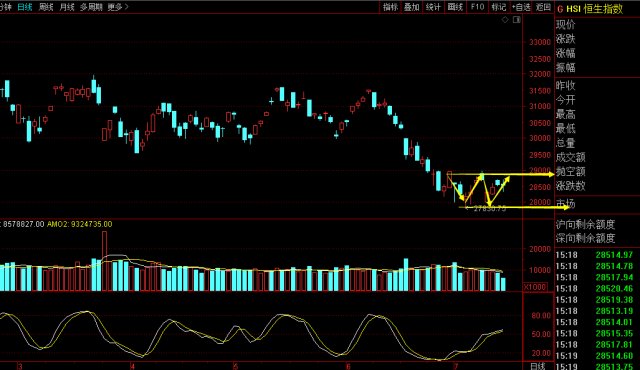Open the 多周期 multi-period view
Screen dimensions: 640x370
point(91,7)
